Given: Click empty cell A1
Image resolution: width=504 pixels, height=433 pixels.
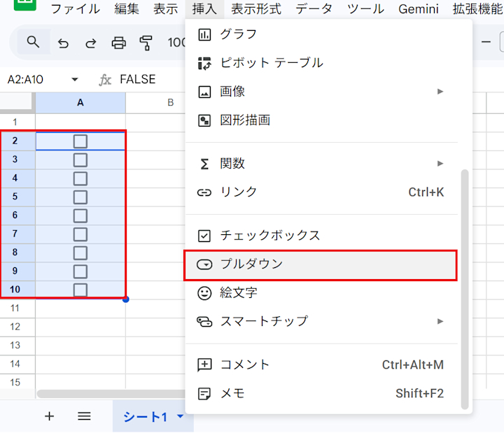Looking at the screenshot, I should [x=80, y=122].
